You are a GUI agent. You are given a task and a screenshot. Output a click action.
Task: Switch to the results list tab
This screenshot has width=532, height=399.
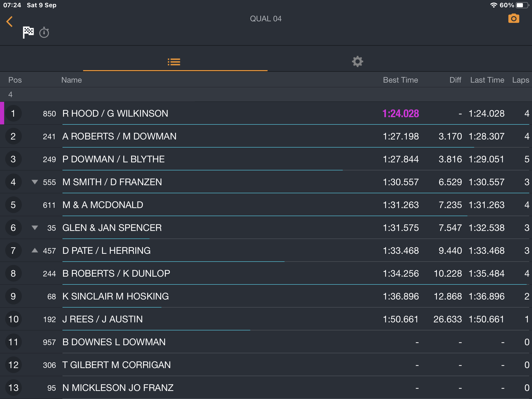(174, 62)
